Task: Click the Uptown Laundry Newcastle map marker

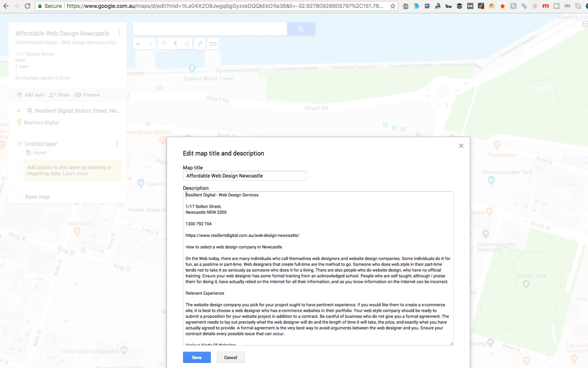Action: 486,234
